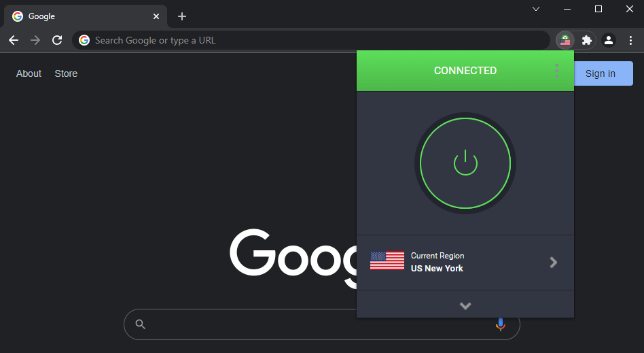Viewport: 644px width, 353px height.
Task: Click the browser forward arrow
Action: [x=35, y=40]
